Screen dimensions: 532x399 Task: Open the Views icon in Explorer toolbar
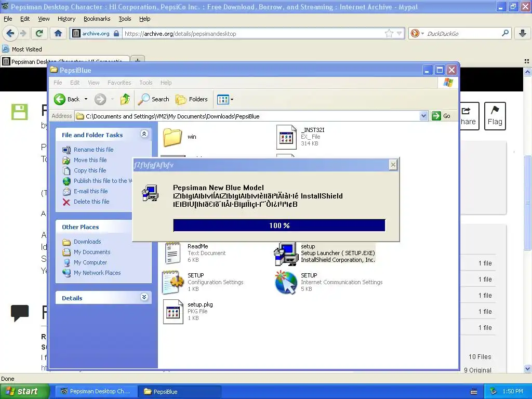(x=223, y=99)
